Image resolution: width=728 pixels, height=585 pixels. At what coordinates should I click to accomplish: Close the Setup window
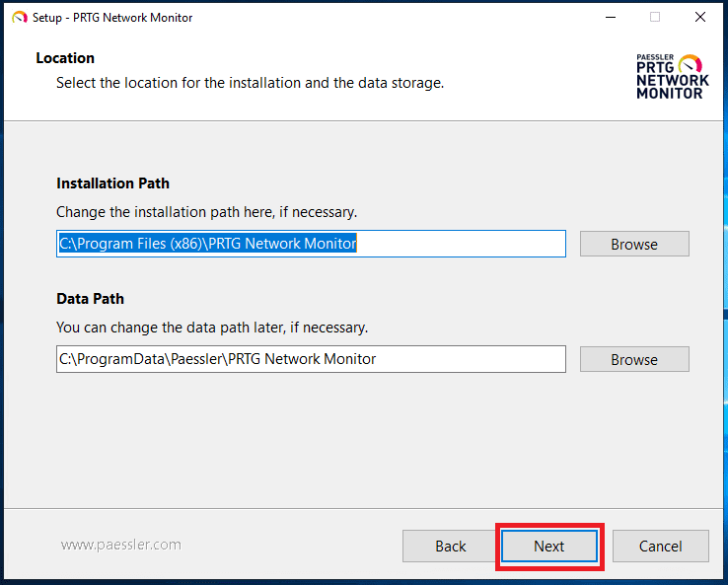pyautogui.click(x=700, y=17)
